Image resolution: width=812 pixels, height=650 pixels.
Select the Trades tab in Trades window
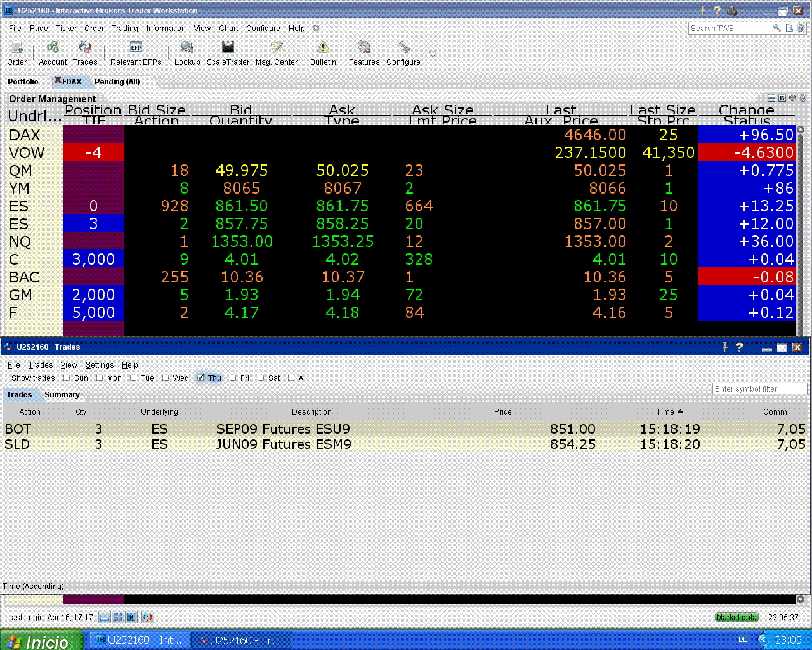(19, 395)
